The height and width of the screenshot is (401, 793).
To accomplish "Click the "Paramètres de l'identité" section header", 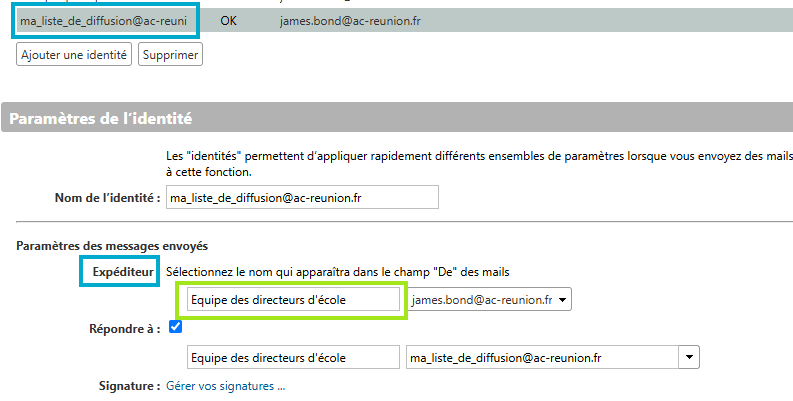I will click(101, 119).
